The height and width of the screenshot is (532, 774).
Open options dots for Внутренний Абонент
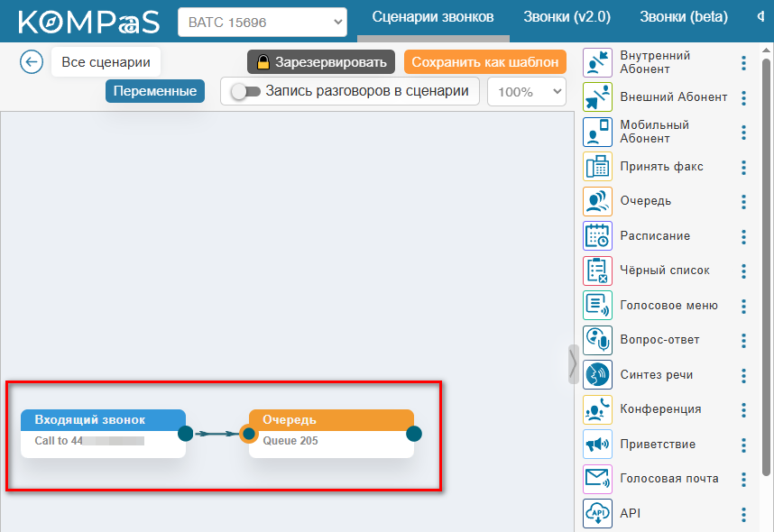(x=743, y=63)
